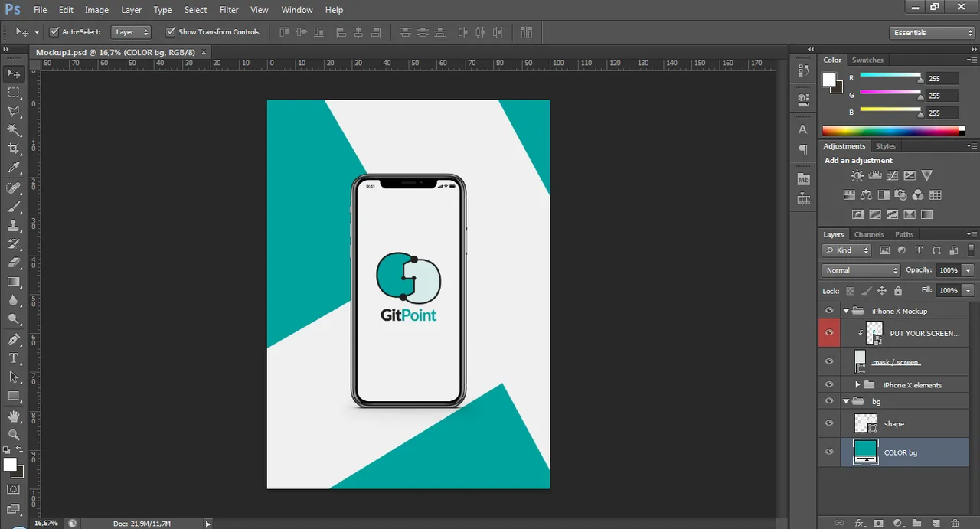Expand the iPhone X elements group

[x=857, y=384]
